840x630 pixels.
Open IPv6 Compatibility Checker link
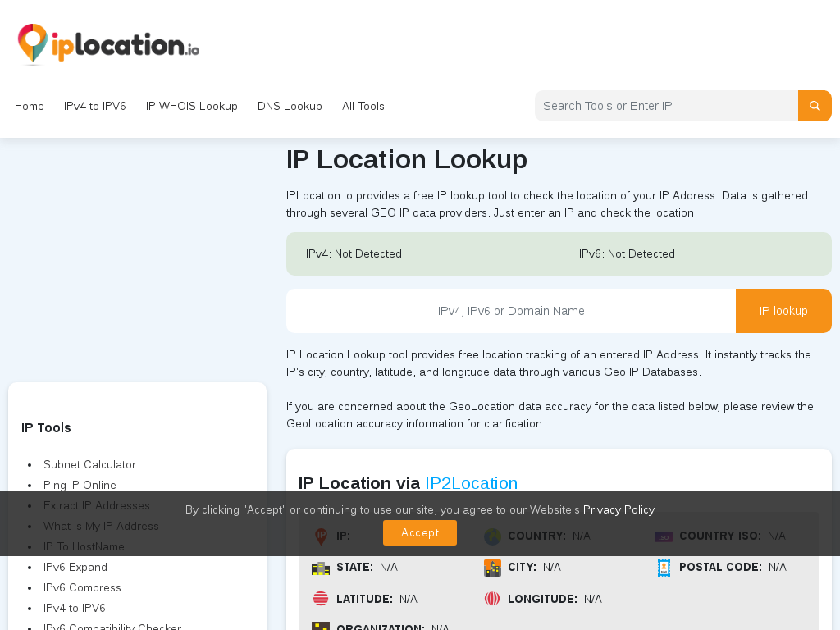(112, 626)
